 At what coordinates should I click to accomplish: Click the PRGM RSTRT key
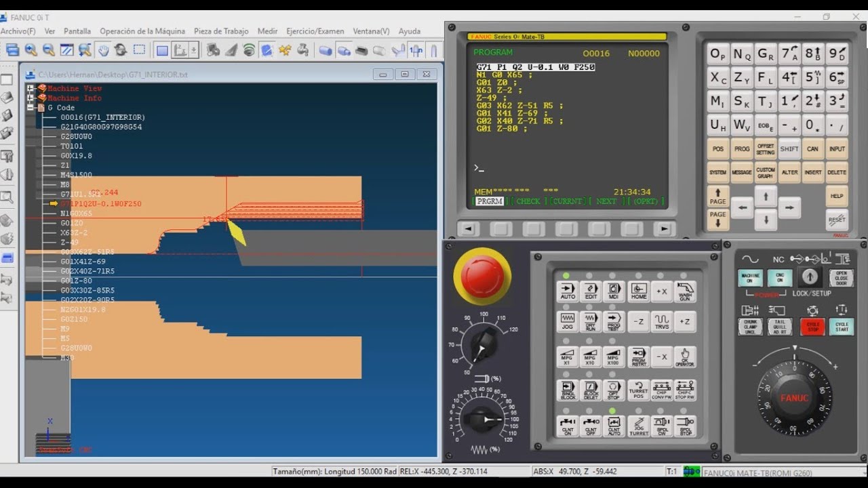pos(638,357)
